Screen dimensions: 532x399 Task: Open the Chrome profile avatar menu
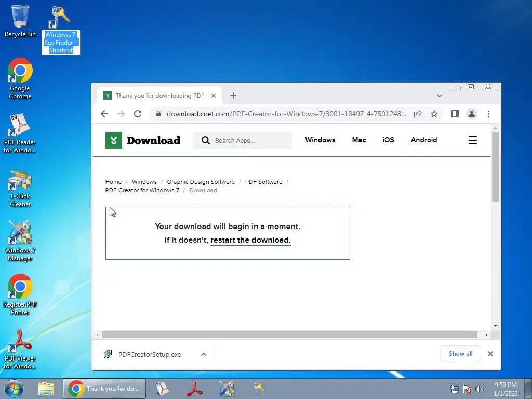[472, 114]
